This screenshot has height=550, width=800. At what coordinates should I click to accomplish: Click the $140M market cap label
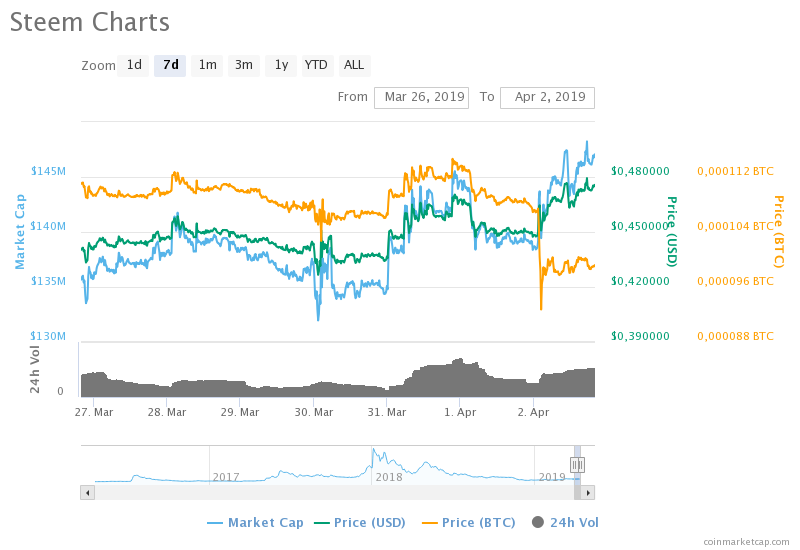48,226
